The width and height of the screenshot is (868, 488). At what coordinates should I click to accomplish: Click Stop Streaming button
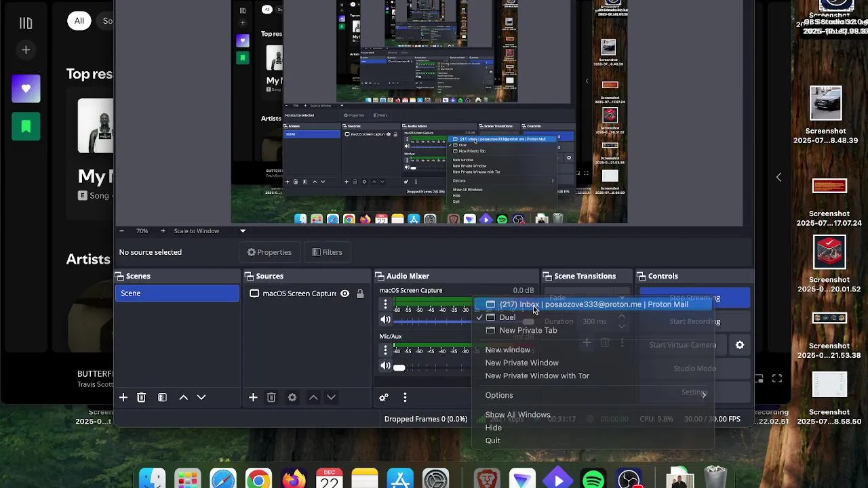coord(694,298)
